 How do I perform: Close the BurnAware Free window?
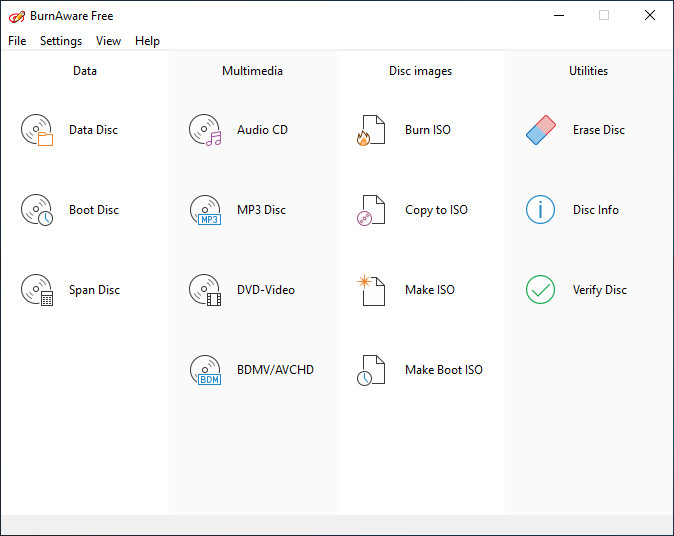(x=650, y=15)
